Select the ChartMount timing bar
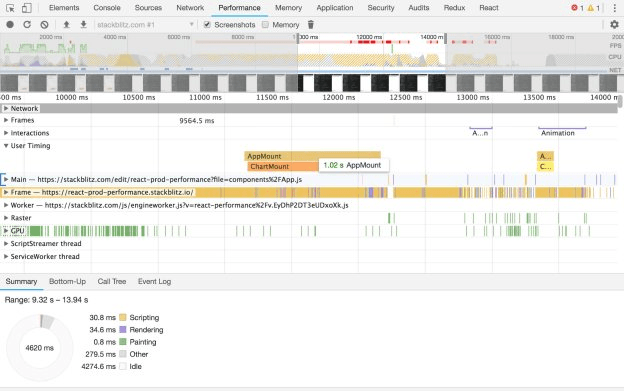This screenshot has width=624, height=391. pyautogui.click(x=283, y=166)
